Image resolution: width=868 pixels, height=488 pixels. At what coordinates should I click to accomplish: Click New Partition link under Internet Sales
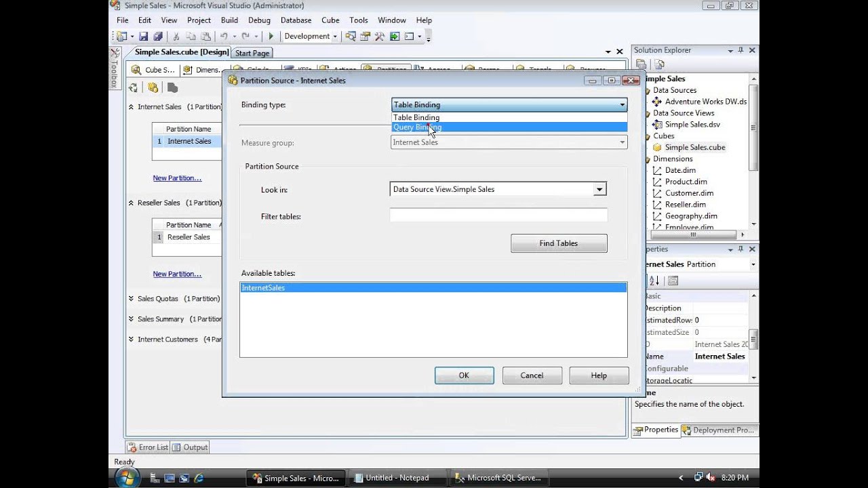[x=177, y=178]
